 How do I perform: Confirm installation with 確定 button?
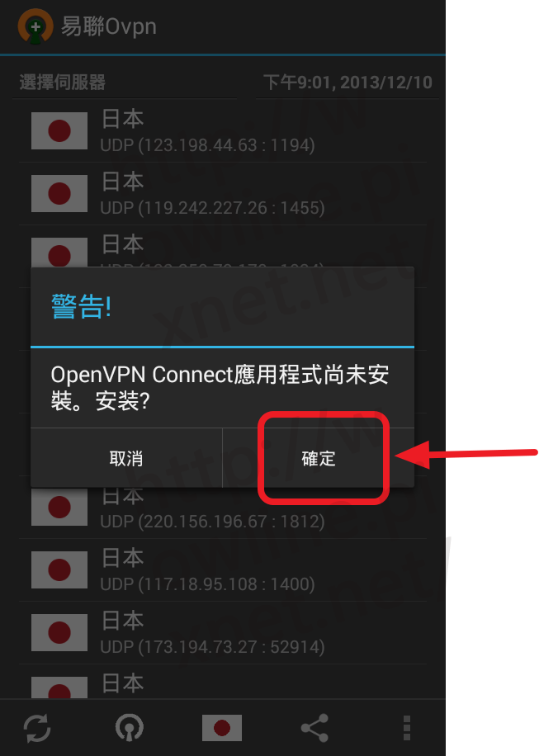click(319, 458)
